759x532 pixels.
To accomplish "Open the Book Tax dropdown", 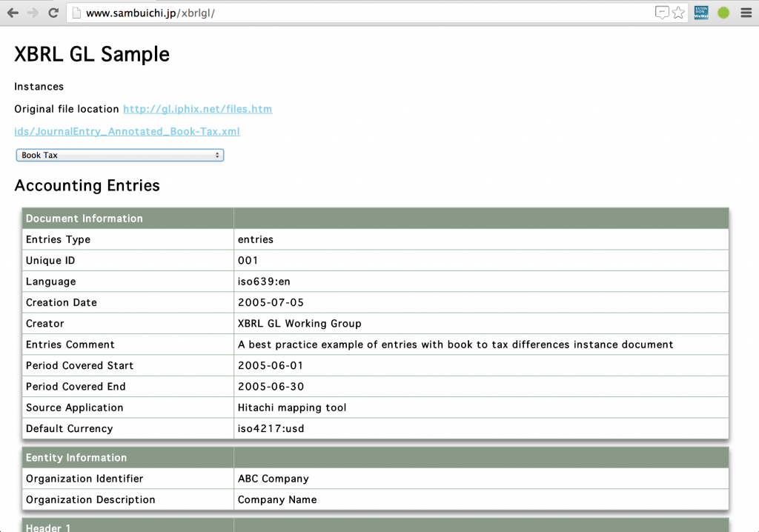I will coord(119,155).
